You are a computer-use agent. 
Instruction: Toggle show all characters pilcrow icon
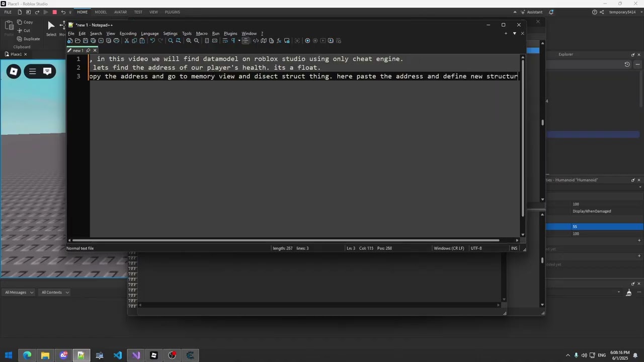(x=233, y=41)
